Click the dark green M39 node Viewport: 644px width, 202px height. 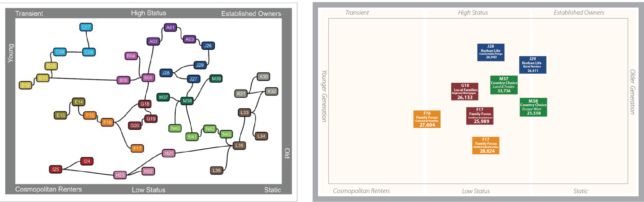point(216,79)
